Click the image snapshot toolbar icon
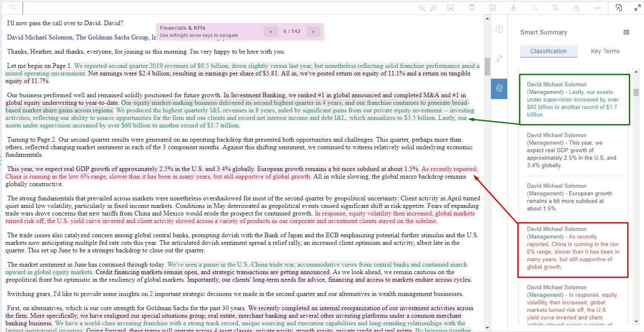This screenshot has height=332, width=644. pyautogui.click(x=451, y=8)
